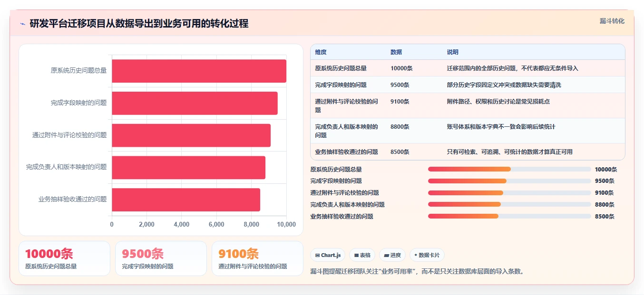This screenshot has width=644, height=295.
Task: Select the 数据卡片 chip
Action: click(x=427, y=255)
